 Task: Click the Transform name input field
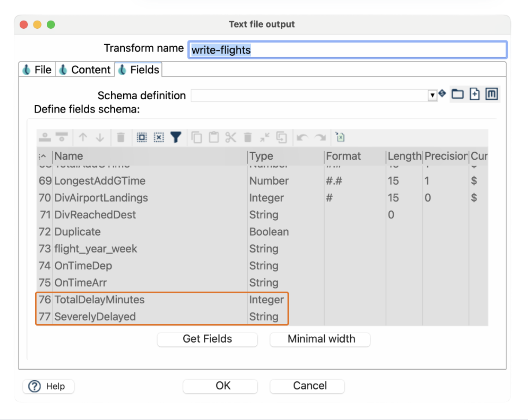coord(347,50)
